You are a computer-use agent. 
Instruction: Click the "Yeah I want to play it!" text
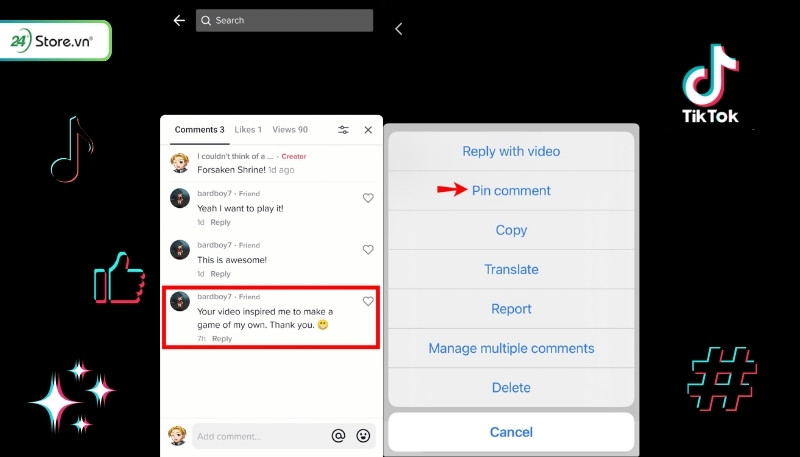240,209
